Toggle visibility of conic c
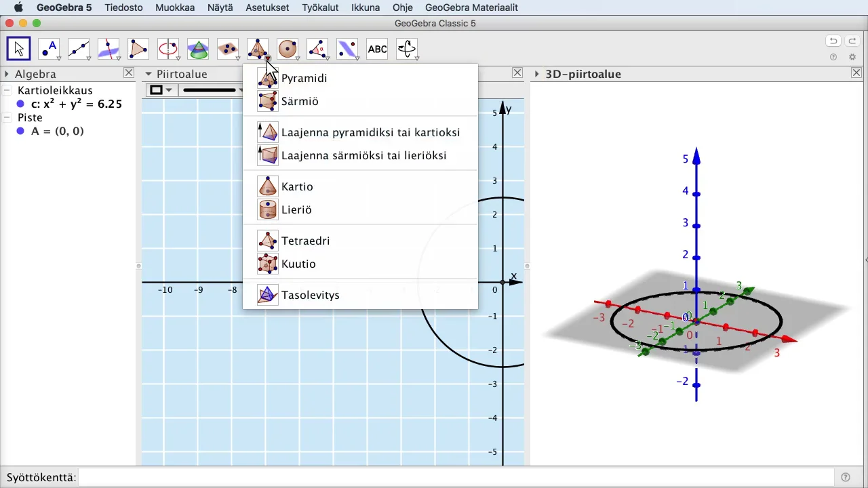The image size is (868, 488). point(20,104)
